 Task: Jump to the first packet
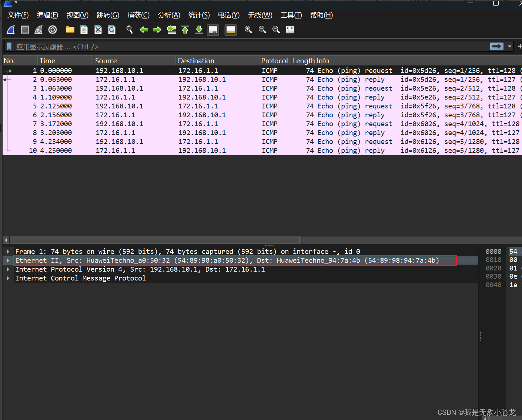[185, 30]
